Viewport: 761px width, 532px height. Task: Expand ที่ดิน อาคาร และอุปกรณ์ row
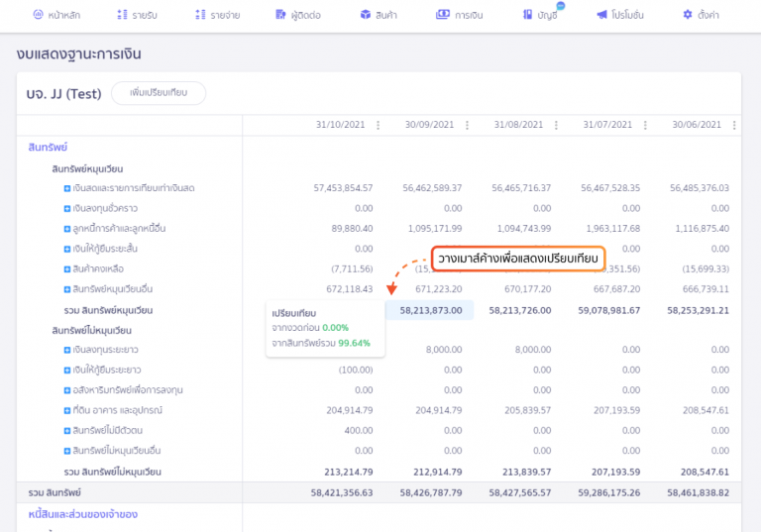point(67,410)
